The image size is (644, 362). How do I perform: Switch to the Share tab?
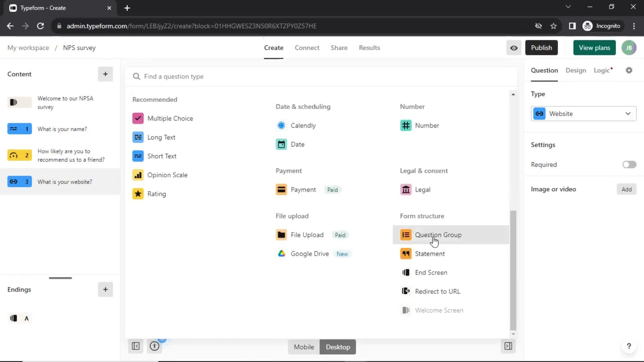pos(339,48)
